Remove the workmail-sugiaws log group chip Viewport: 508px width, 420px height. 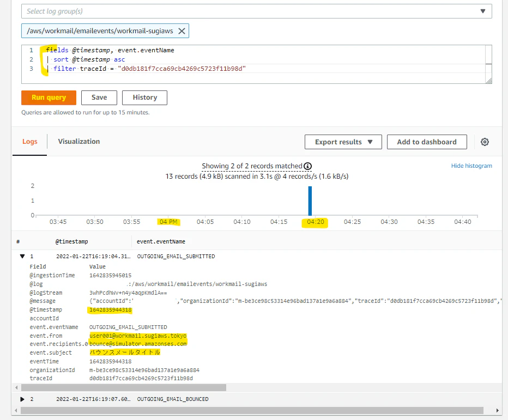182,31
